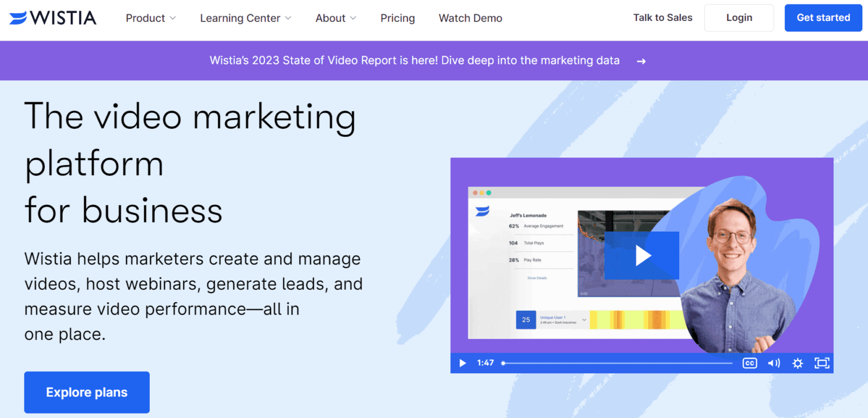This screenshot has height=418, width=868.
Task: Click the Talk to Sales link
Action: pyautogui.click(x=662, y=18)
